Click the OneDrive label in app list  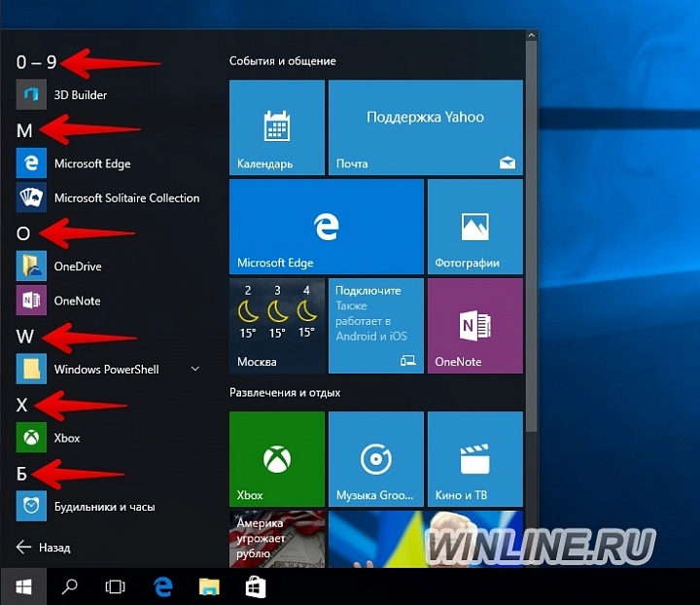[78, 267]
